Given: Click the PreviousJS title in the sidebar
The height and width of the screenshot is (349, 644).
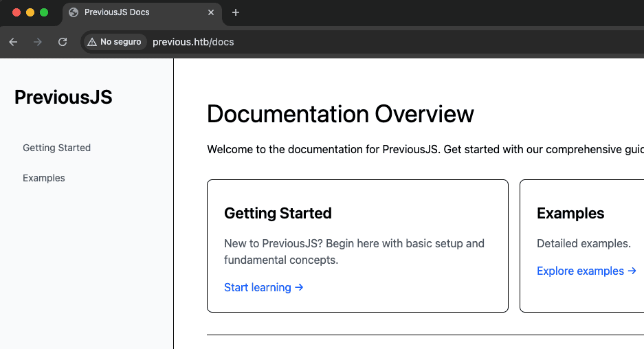Looking at the screenshot, I should point(63,98).
